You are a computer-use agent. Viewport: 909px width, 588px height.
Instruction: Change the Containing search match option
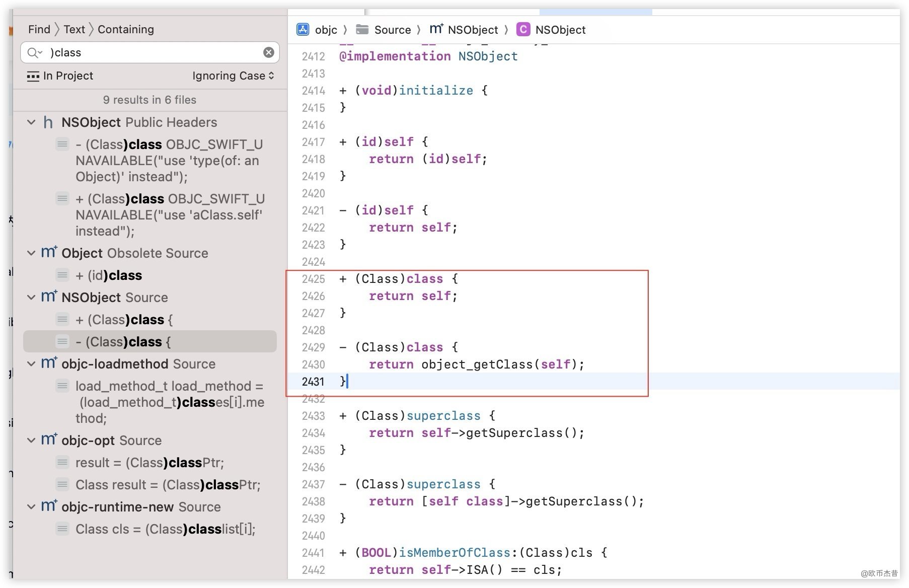pyautogui.click(x=125, y=29)
